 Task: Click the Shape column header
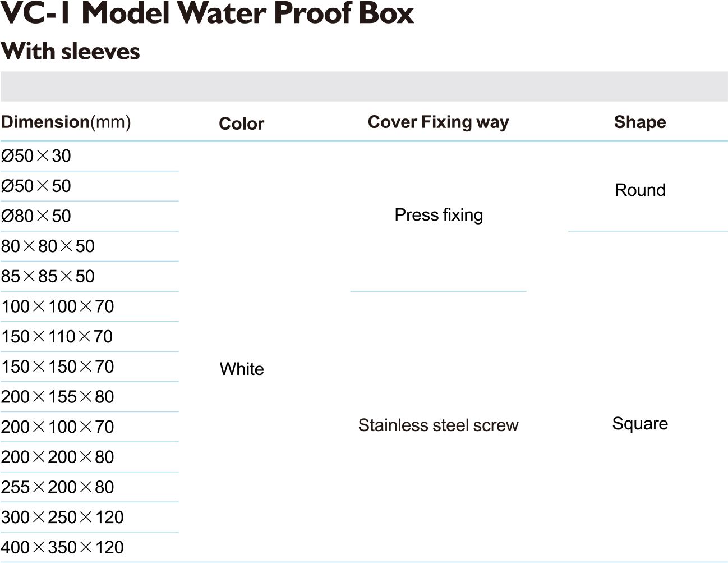click(640, 122)
